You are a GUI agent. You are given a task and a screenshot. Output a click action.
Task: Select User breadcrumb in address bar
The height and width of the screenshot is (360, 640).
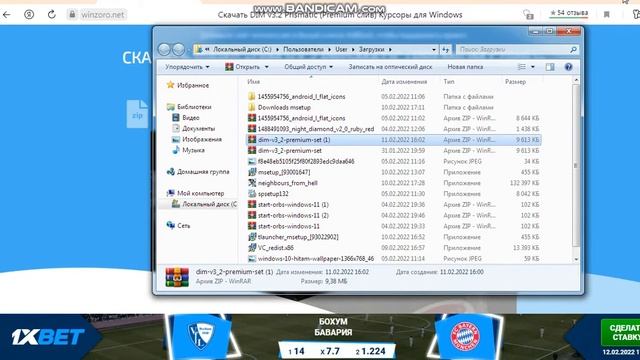click(x=341, y=49)
